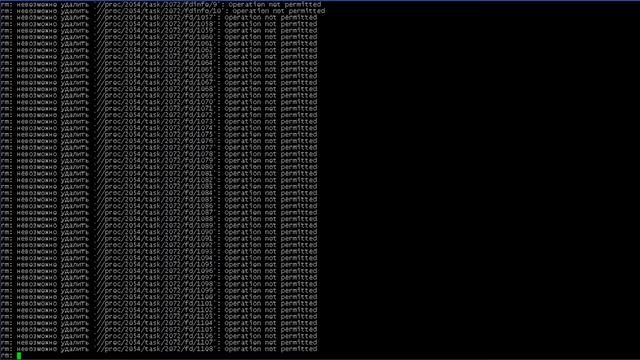The width and height of the screenshot is (640, 360).
Task: Select the output line mentioning fd/1098
Action: 158,284
